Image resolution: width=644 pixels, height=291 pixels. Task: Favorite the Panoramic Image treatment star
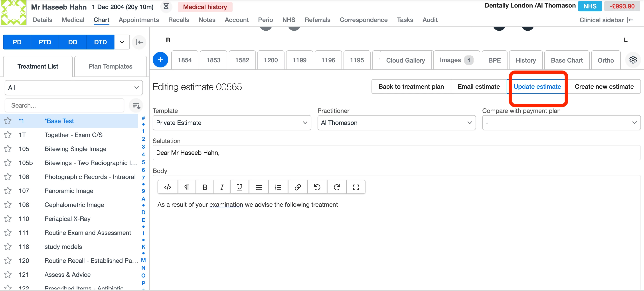(x=8, y=191)
